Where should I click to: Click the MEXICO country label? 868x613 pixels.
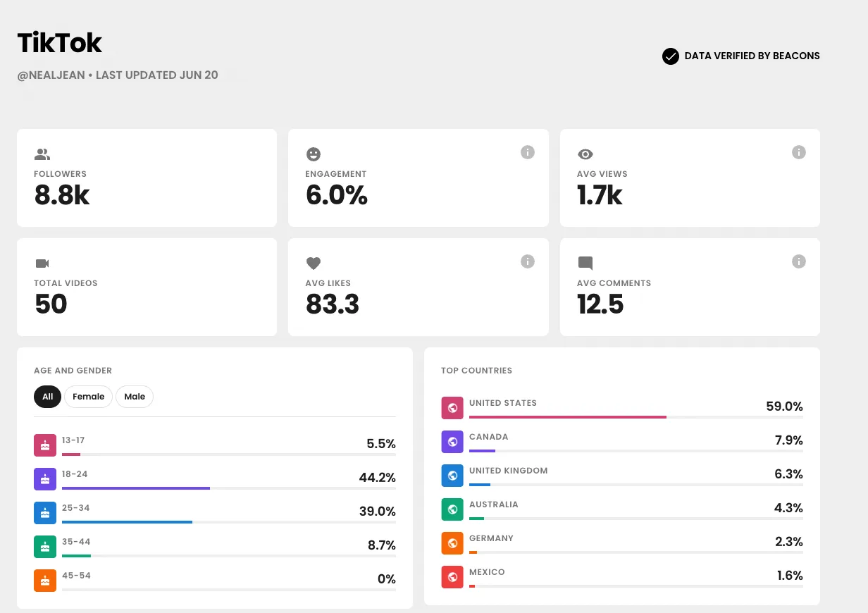pos(488,572)
